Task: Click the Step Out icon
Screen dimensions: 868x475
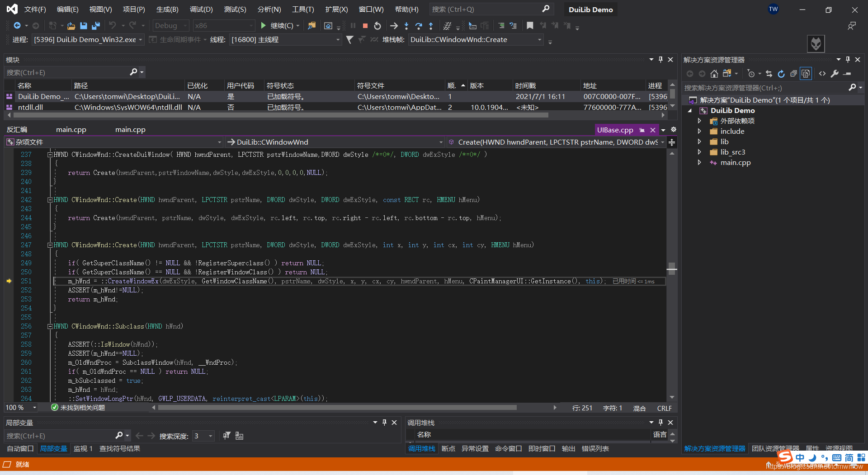Action: [431, 26]
